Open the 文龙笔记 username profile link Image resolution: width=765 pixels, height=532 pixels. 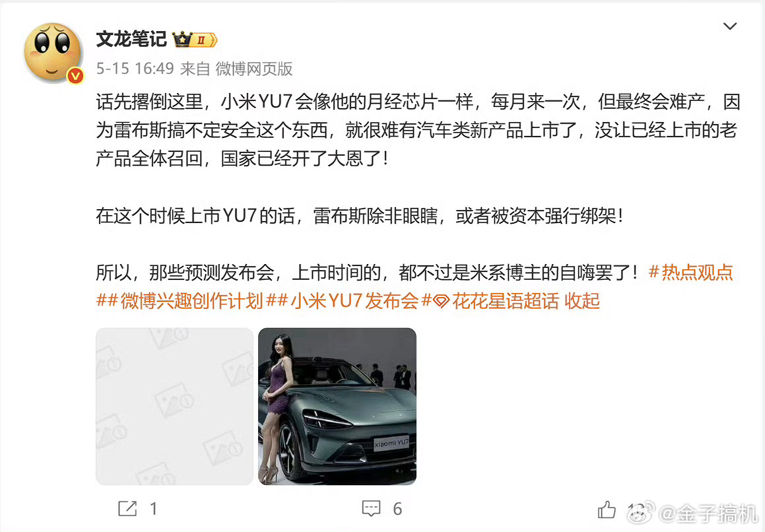(132, 39)
